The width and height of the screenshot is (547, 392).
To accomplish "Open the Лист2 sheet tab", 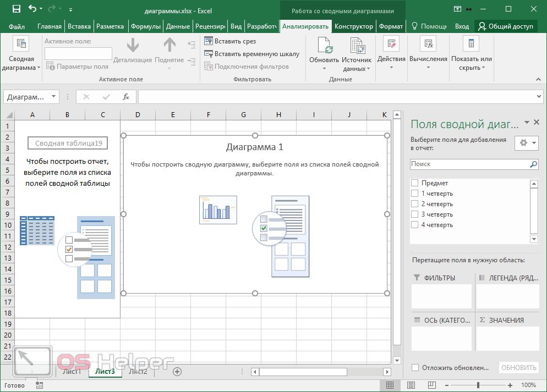I will pyautogui.click(x=138, y=372).
